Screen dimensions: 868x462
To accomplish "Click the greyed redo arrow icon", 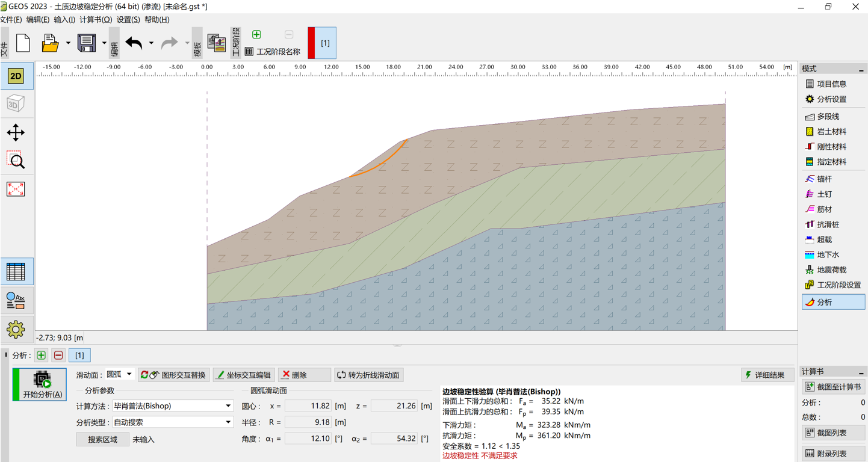I will 170,43.
